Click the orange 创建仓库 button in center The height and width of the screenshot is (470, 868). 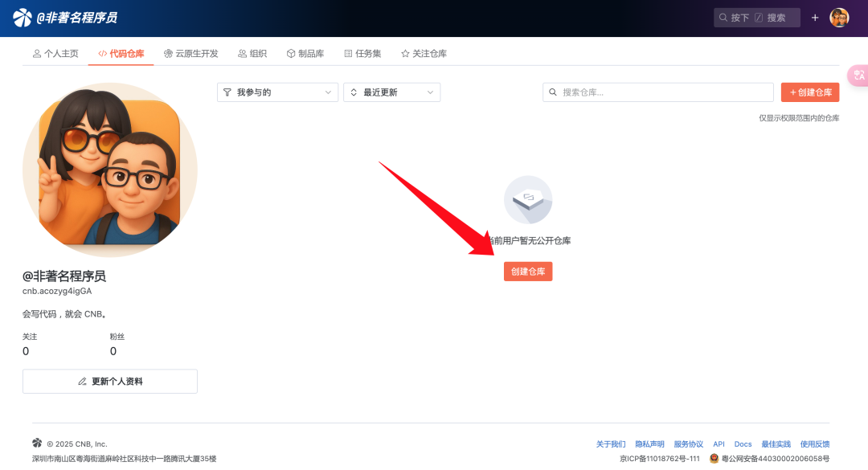click(x=528, y=271)
